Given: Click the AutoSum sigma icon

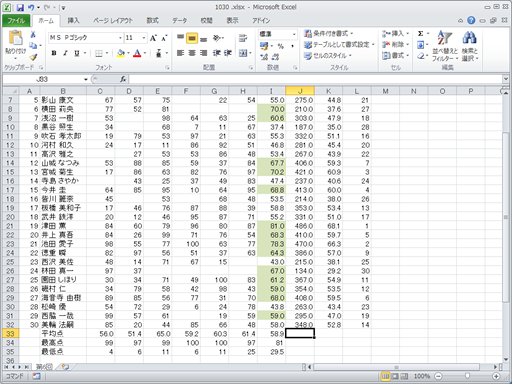Looking at the screenshot, I should [x=421, y=33].
